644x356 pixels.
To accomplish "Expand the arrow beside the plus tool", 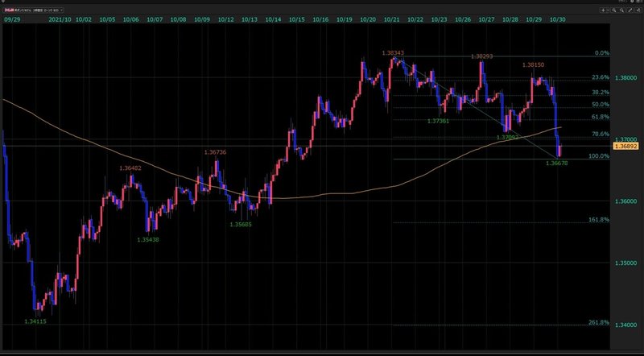I will point(609,10).
